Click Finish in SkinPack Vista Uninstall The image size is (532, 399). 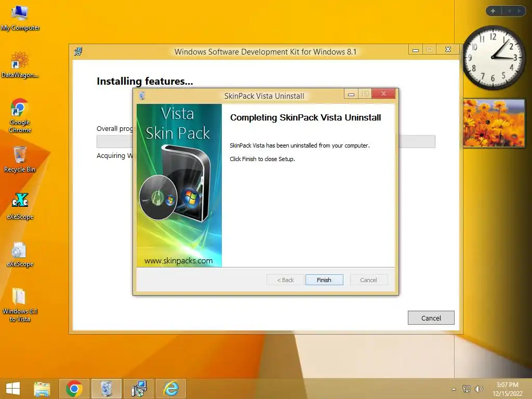pyautogui.click(x=324, y=280)
